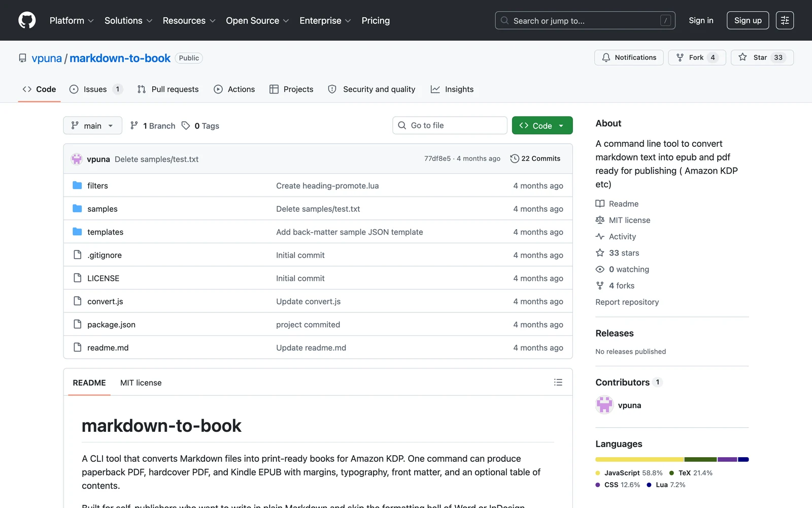The width and height of the screenshot is (812, 508).
Task: Click the samples folder icon
Action: (x=77, y=209)
